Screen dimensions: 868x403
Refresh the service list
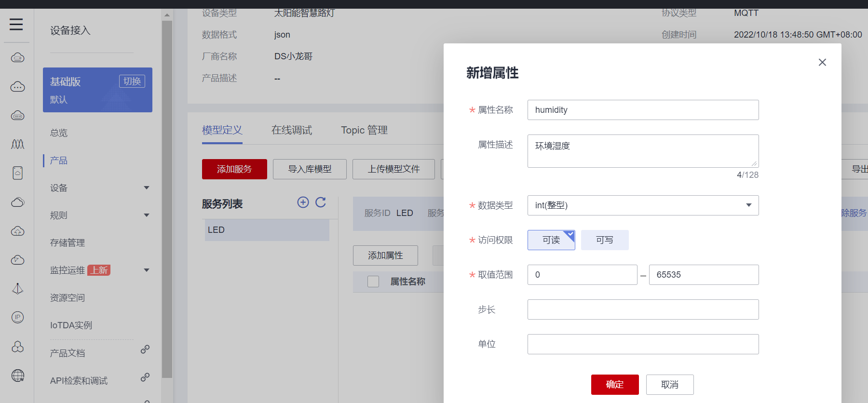click(x=321, y=202)
